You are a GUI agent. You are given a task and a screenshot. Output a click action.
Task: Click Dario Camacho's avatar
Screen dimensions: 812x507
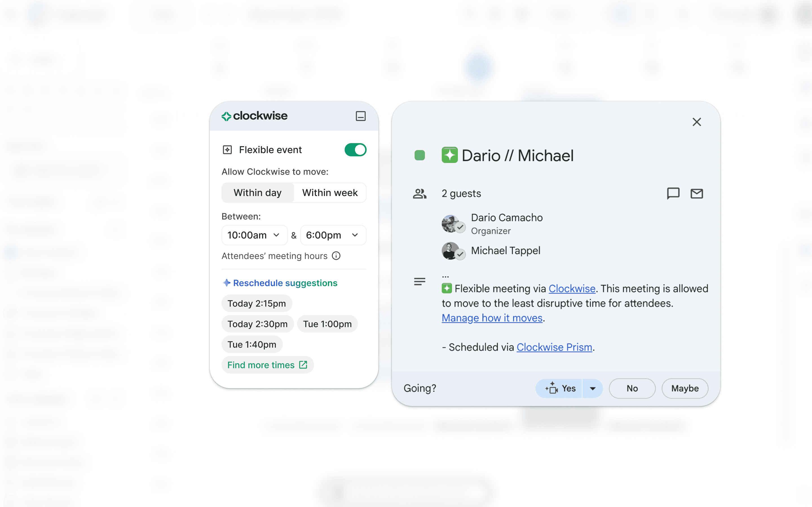[x=450, y=224]
